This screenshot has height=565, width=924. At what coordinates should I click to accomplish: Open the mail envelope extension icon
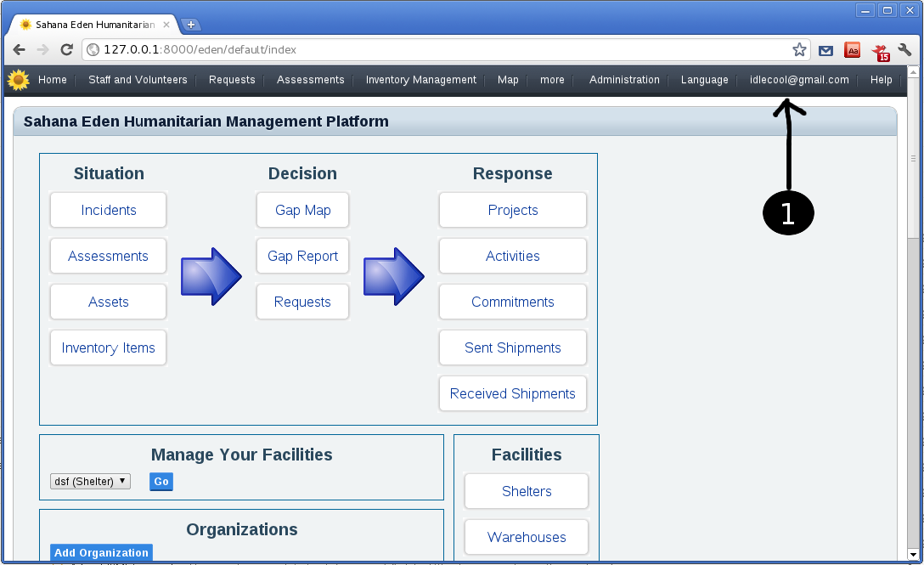coord(825,51)
